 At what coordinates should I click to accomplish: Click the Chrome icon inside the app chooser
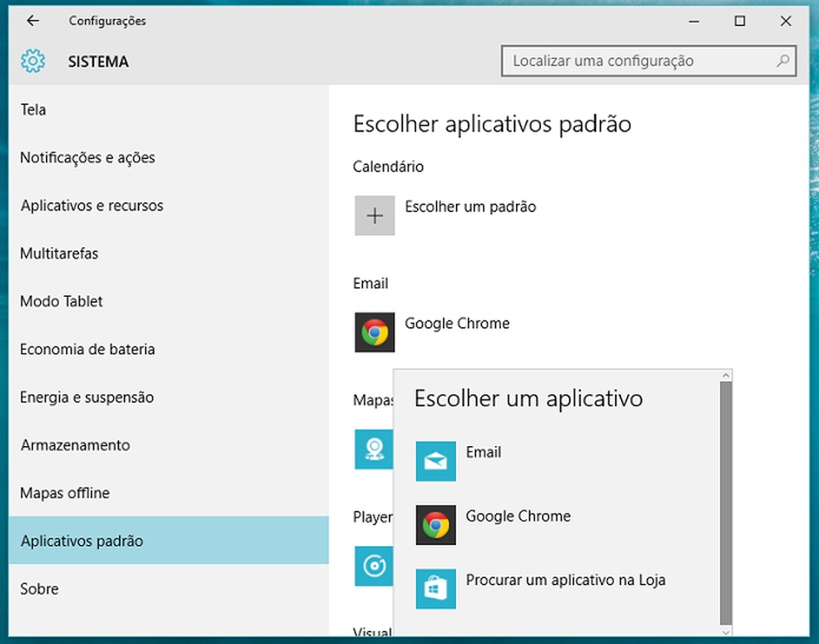click(x=435, y=525)
